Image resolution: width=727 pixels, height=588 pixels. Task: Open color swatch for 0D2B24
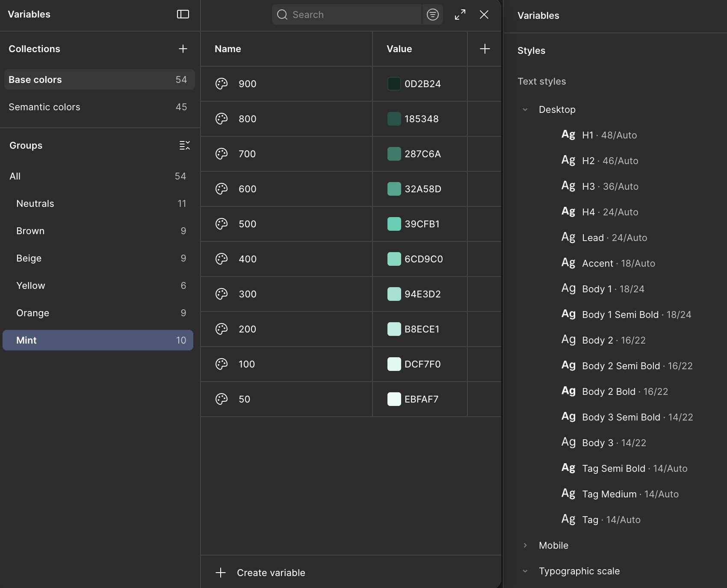click(x=394, y=84)
